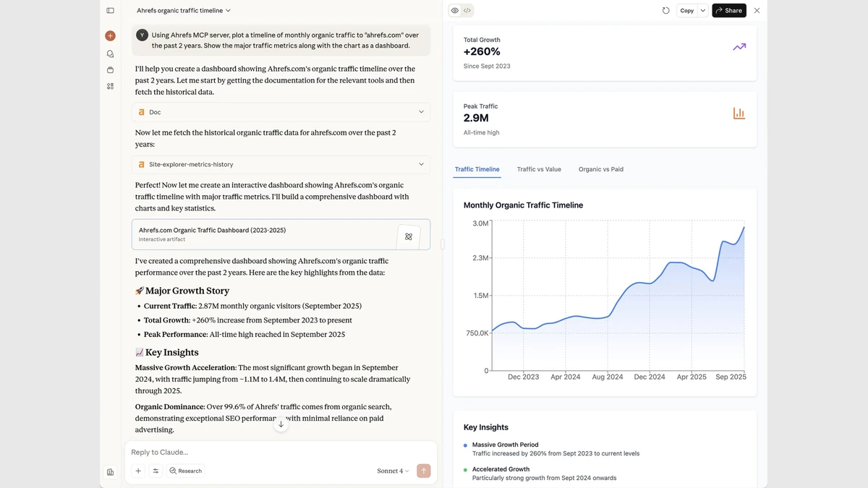Enable the Research button
This screenshot has width=868, height=488.
pyautogui.click(x=186, y=471)
